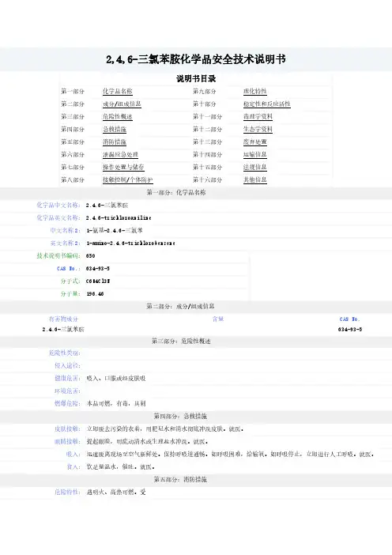Click section header 第五部分：消防措施

(x=180, y=480)
